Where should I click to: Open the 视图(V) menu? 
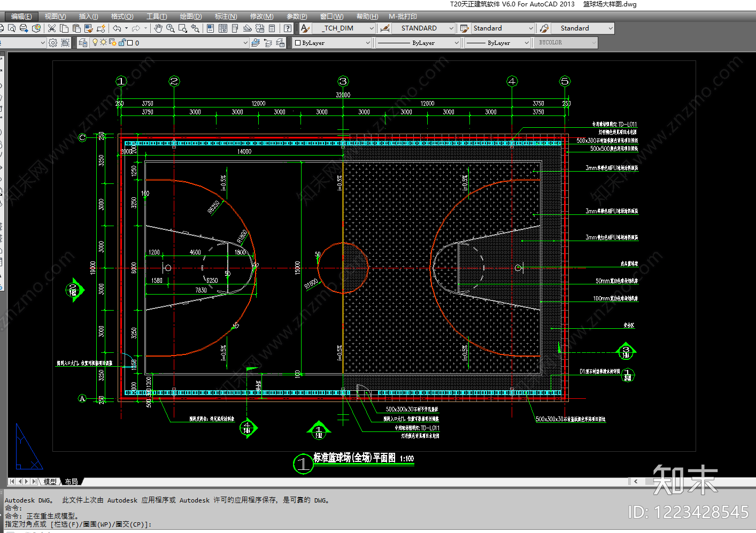pos(55,17)
